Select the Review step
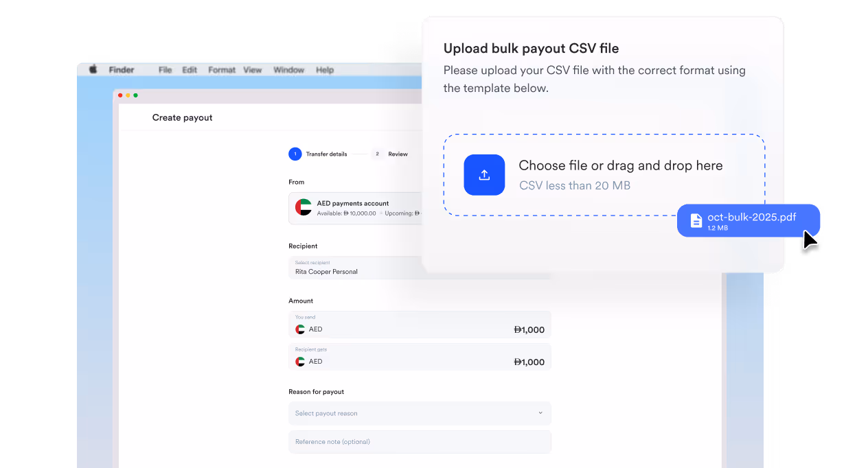 (x=397, y=154)
